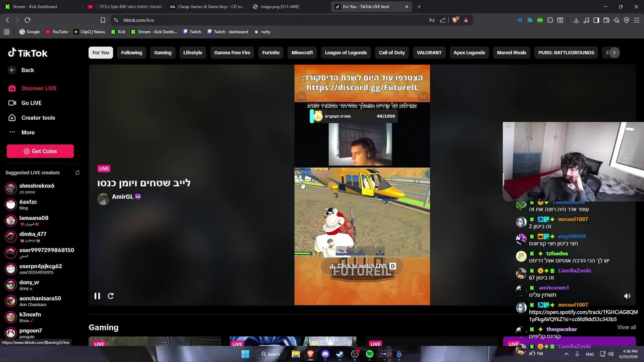
Task: Click the Windows taskbar Search box
Action: pyautogui.click(x=270, y=354)
